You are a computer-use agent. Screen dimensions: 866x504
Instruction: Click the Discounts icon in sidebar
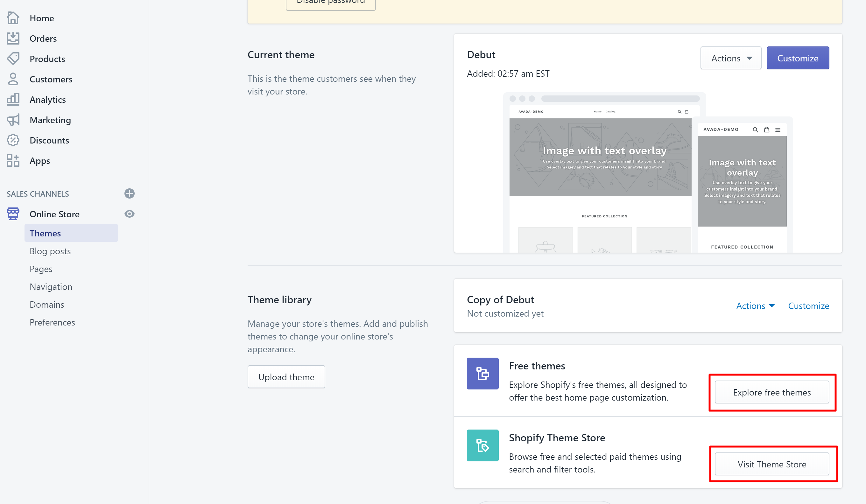(x=13, y=140)
